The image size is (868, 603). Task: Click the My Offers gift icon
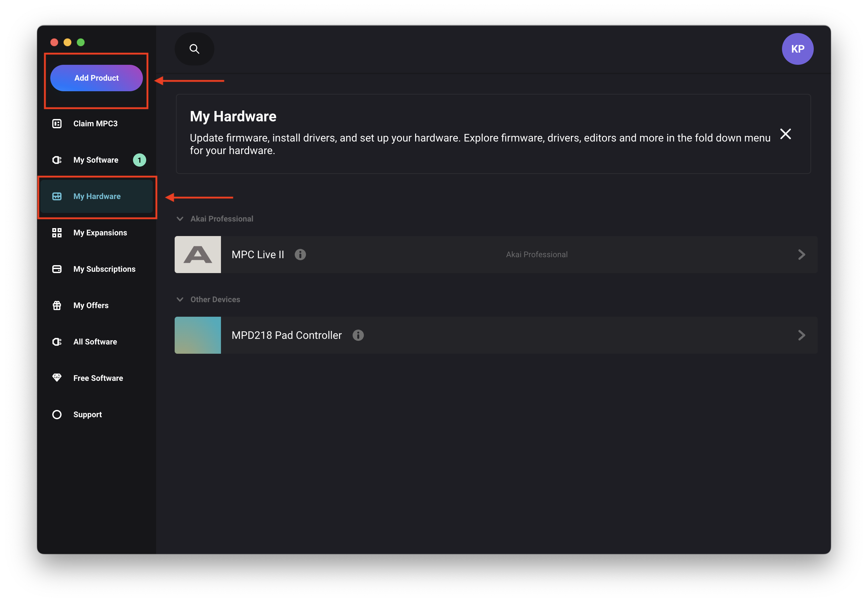pos(57,305)
